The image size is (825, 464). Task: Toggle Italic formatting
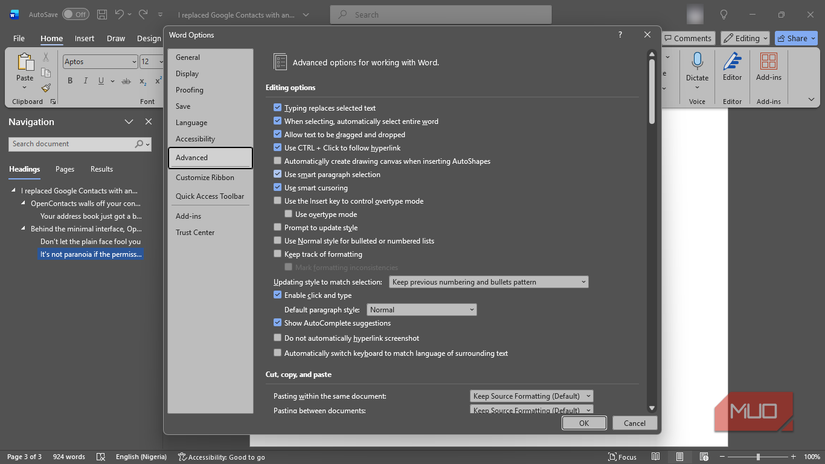[x=85, y=81]
